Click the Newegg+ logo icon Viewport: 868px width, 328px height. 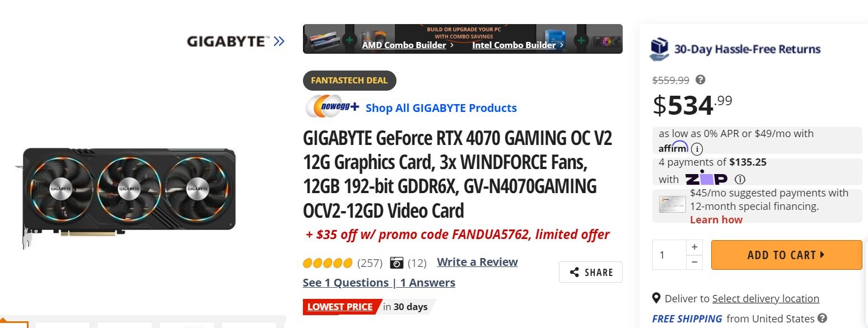tap(333, 106)
